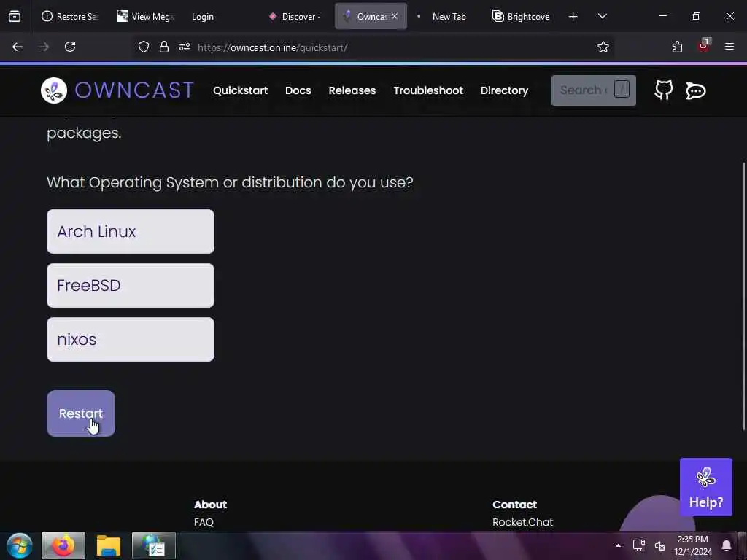Switch to the View Mega tab
Viewport: 747px width, 560px height.
tap(145, 16)
